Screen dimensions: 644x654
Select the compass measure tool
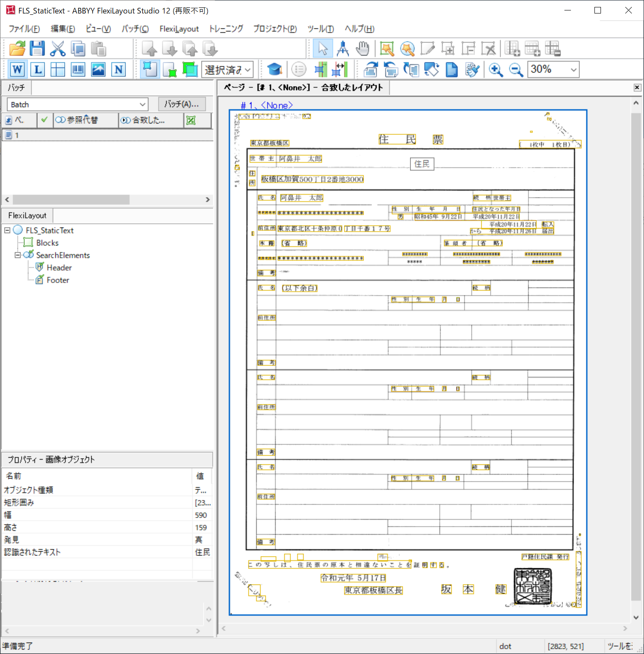(343, 48)
